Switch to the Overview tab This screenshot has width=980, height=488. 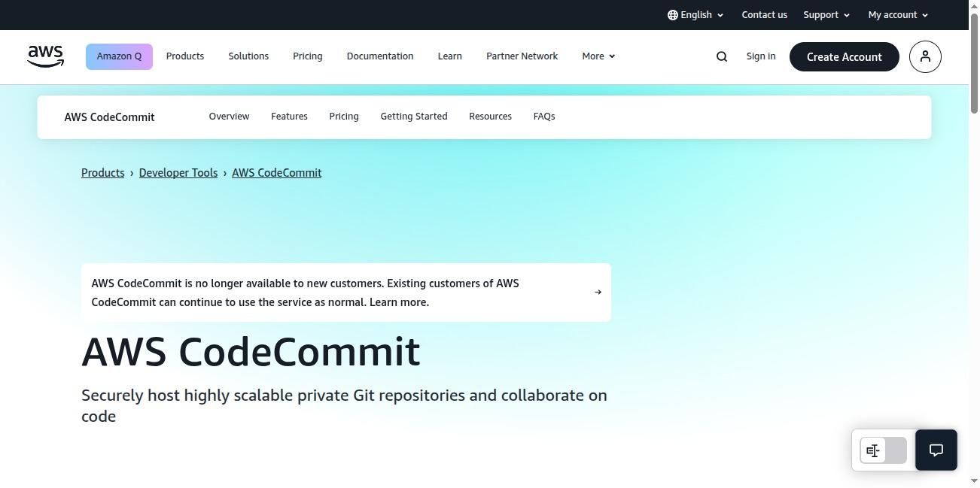point(229,117)
